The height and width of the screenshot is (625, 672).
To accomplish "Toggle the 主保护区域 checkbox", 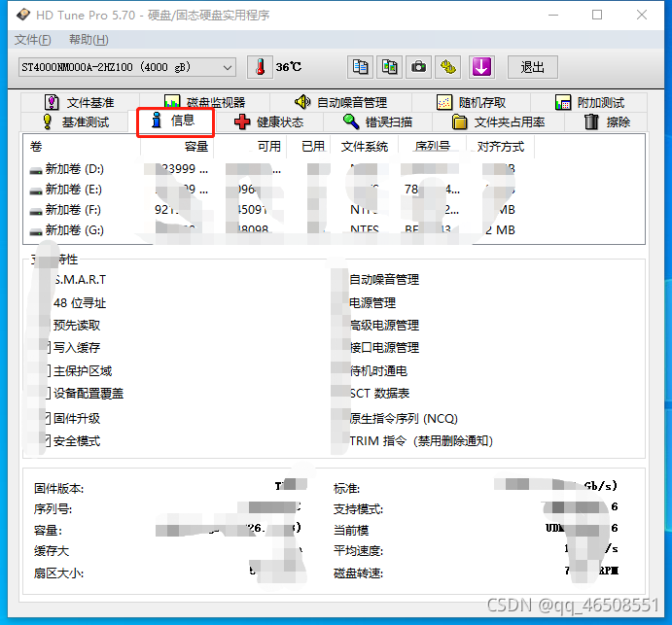I will 47,371.
